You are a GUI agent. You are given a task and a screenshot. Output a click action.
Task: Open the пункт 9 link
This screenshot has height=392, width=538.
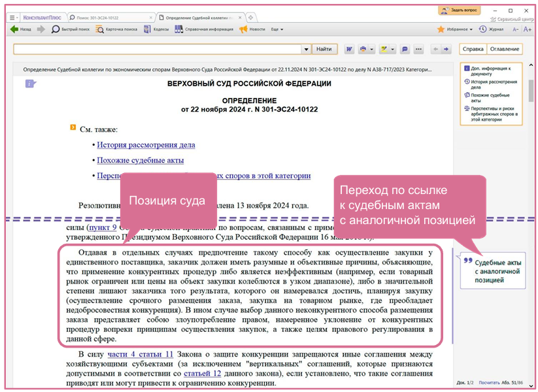[x=103, y=227]
